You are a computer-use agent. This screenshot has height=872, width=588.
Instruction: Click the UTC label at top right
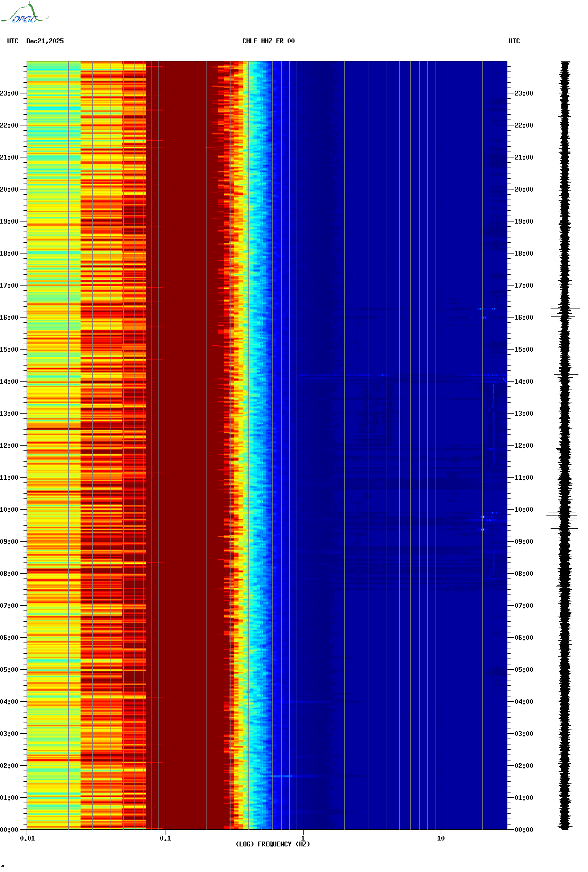(x=514, y=41)
